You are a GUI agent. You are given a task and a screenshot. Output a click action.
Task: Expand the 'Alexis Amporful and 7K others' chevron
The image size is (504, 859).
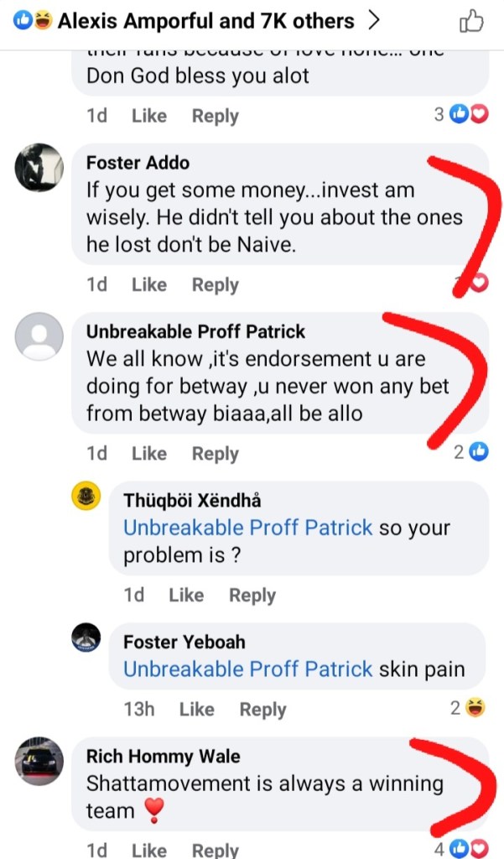coord(374,21)
